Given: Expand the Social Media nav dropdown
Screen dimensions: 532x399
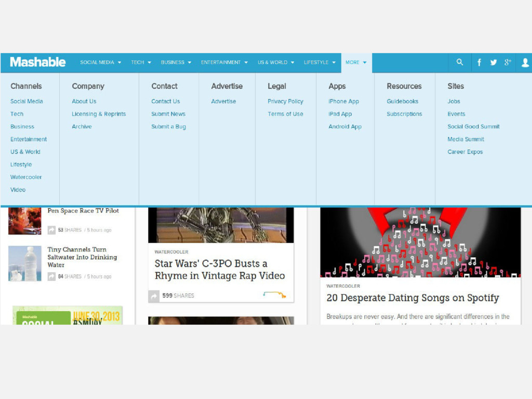Looking at the screenshot, I should (100, 62).
